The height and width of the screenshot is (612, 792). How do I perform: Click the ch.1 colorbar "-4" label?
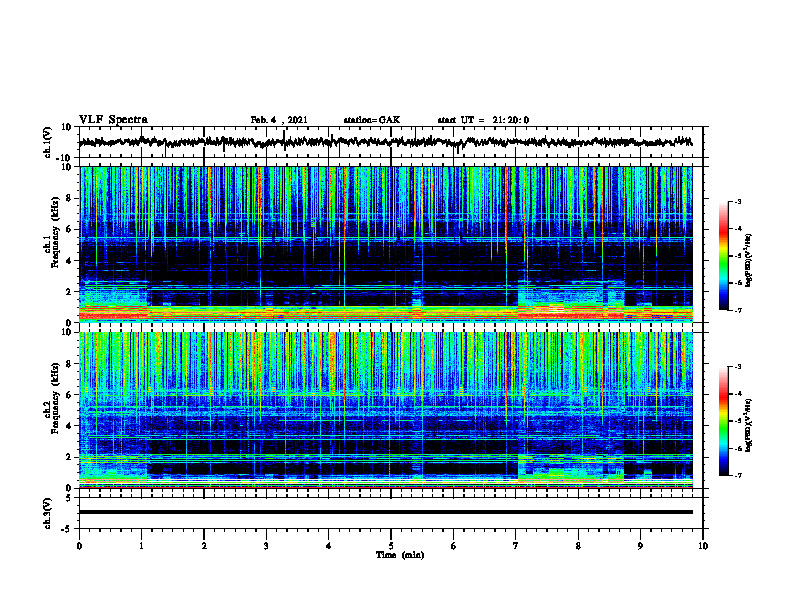click(x=737, y=229)
